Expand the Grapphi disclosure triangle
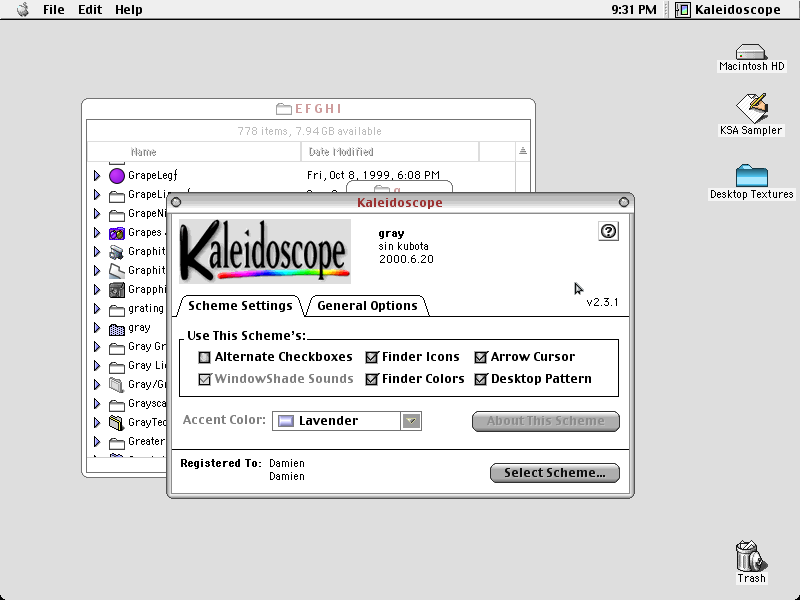 click(x=97, y=290)
